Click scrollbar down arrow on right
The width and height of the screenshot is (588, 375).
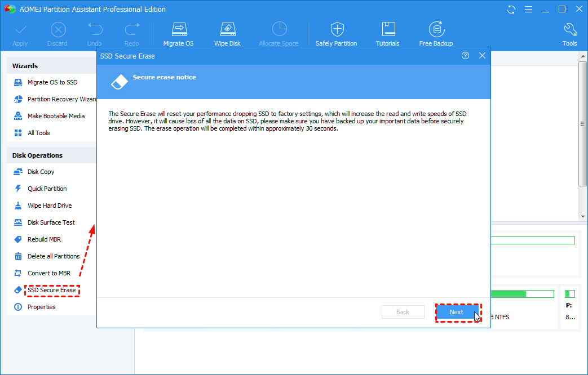point(583,217)
